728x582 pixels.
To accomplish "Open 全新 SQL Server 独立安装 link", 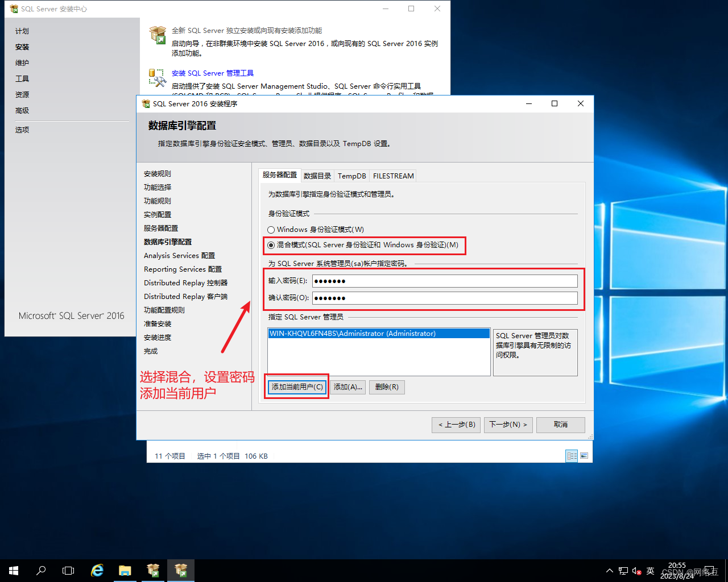I will 247,31.
